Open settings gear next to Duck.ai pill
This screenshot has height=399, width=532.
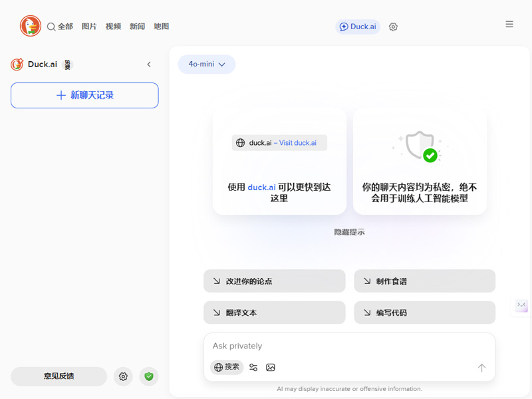(x=393, y=27)
